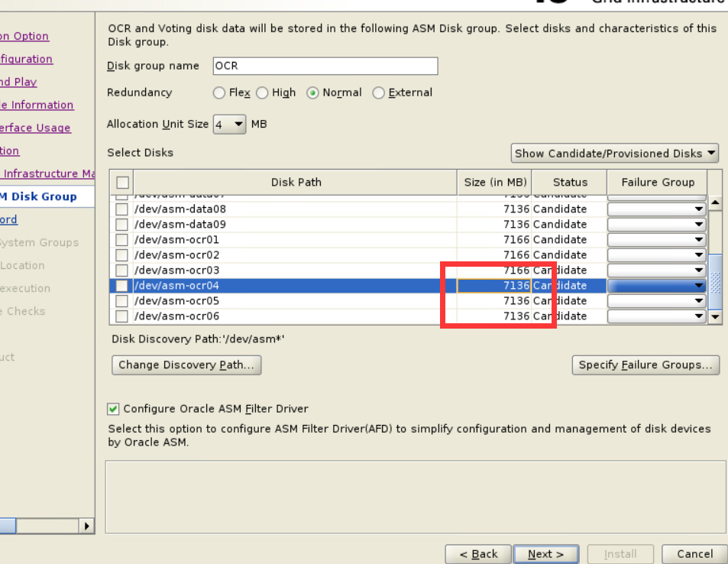The image size is (728, 564).
Task: Click the scrollbar down arrow
Action: click(715, 316)
